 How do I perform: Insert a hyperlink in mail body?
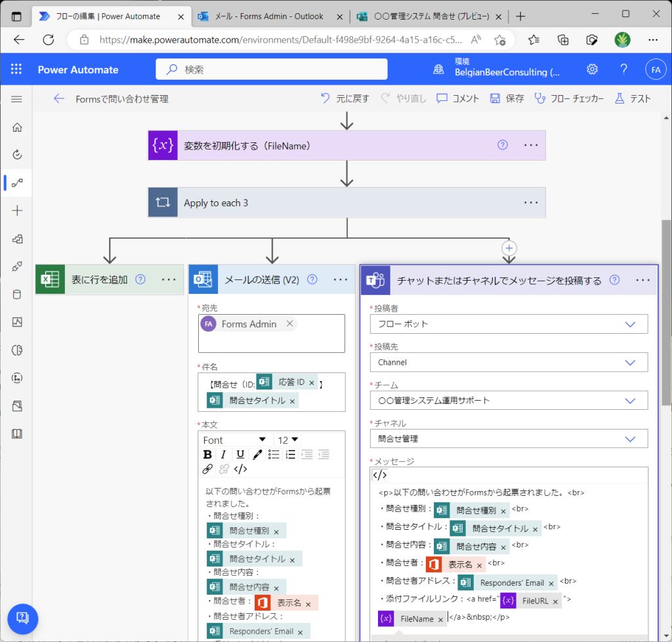207,469
